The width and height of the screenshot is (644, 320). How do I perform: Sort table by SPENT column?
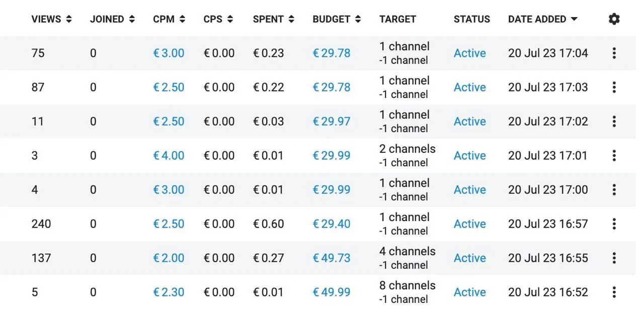pos(274,19)
